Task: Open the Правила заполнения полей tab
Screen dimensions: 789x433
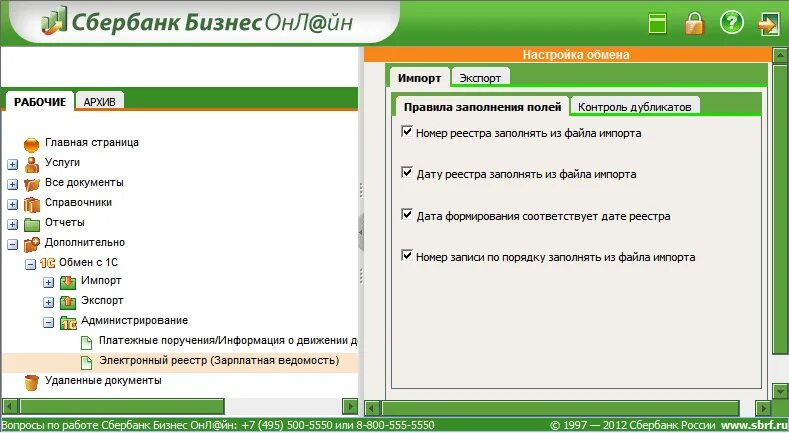Action: (x=482, y=107)
